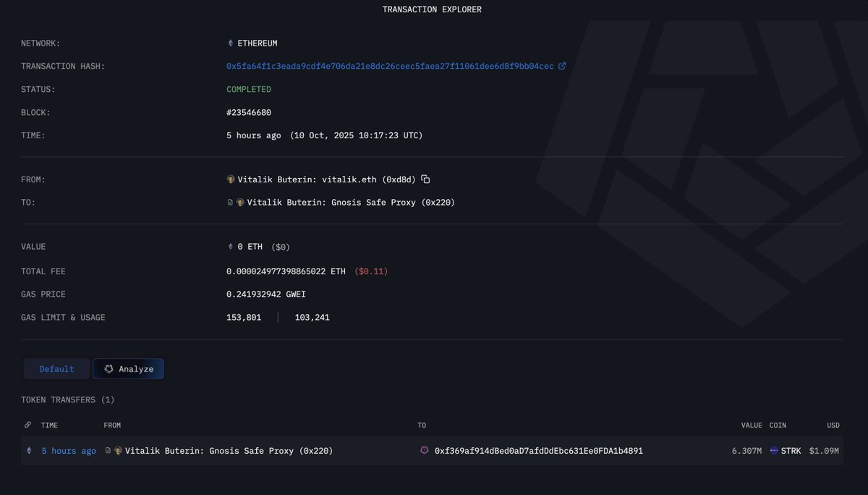Open the '5 hours ago' transfer link
The width and height of the screenshot is (868, 495).
point(69,451)
